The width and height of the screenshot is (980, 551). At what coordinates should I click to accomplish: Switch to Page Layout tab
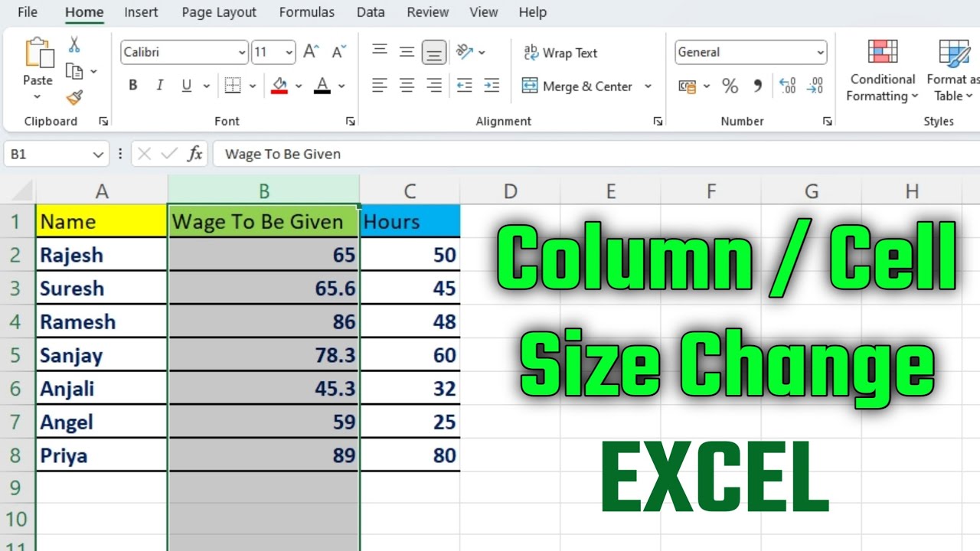219,12
